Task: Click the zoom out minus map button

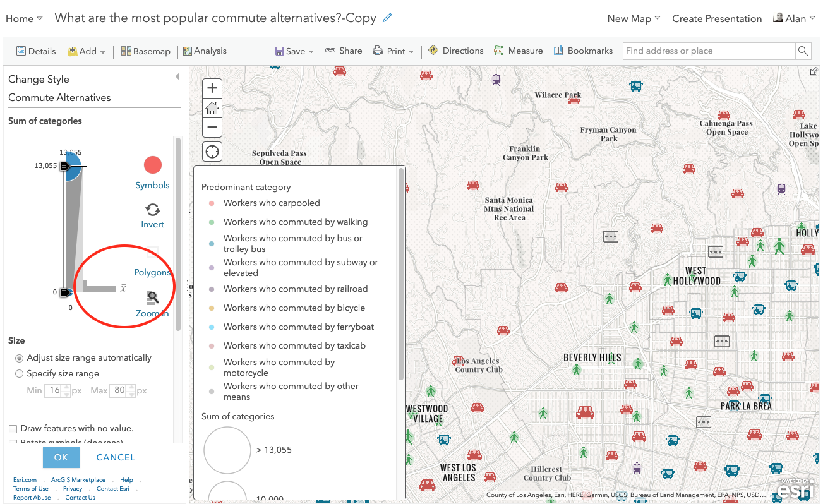Action: click(x=212, y=127)
